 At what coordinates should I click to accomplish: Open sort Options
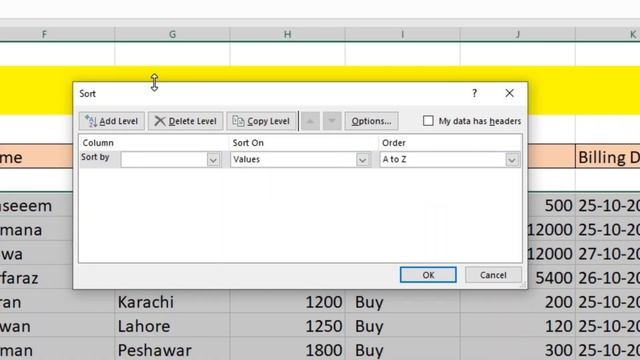(371, 121)
